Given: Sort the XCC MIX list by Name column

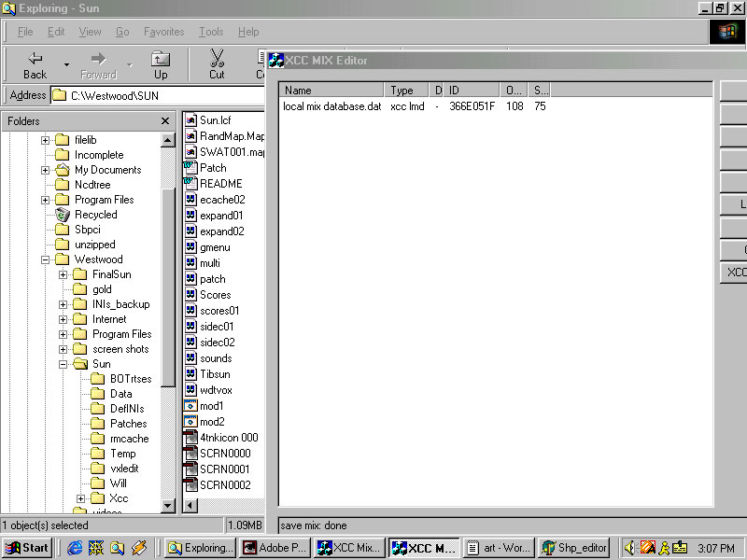Looking at the screenshot, I should 331,90.
